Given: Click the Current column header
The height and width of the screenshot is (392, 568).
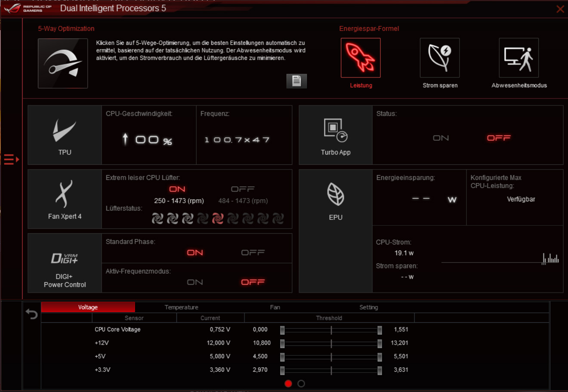Looking at the screenshot, I should coord(210,318).
